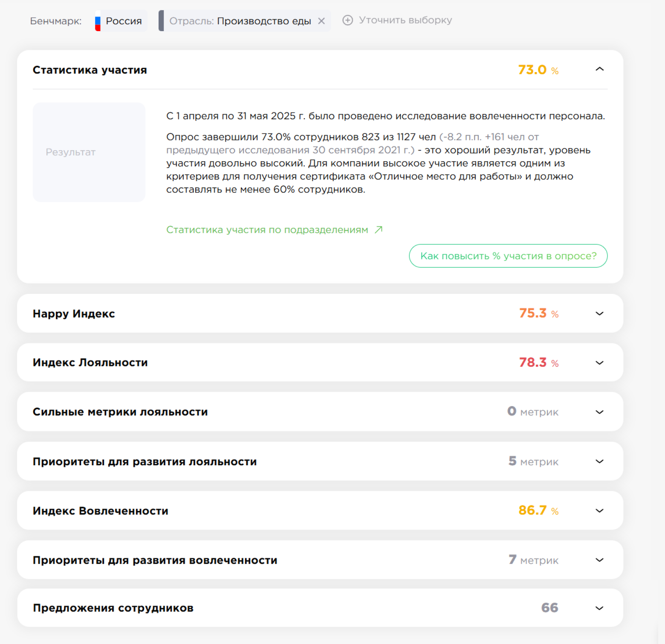Click the Результат placeholder card
The height and width of the screenshot is (644, 665).
[89, 152]
